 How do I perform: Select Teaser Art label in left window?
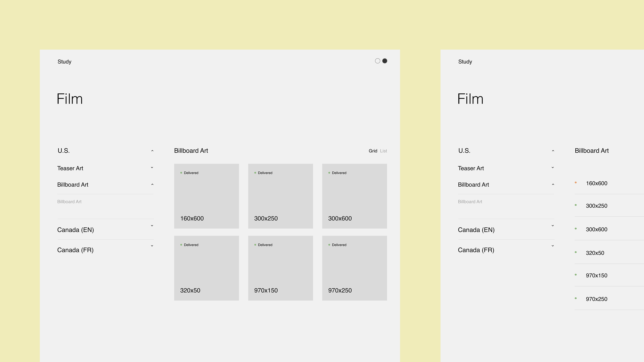[x=70, y=168]
